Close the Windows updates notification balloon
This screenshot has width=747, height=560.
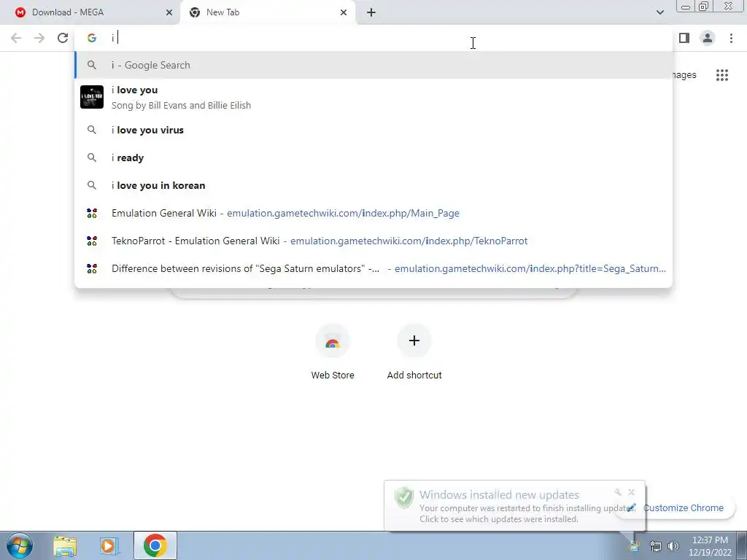[631, 492]
